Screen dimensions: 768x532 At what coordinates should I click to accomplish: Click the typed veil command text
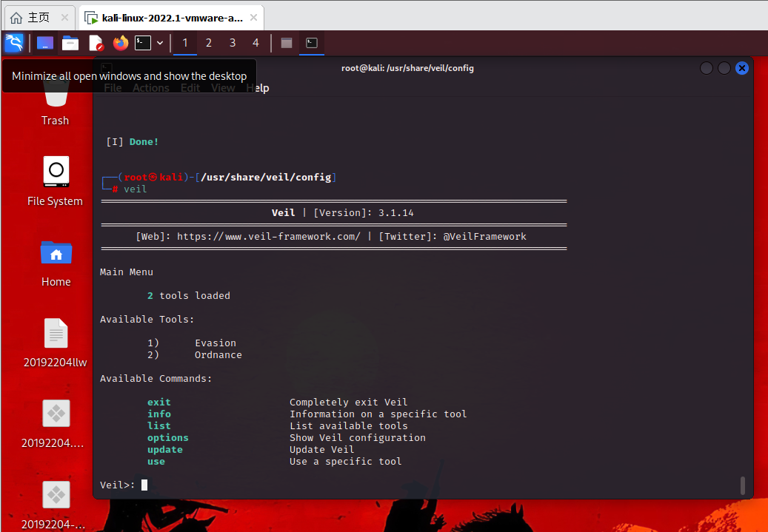[136, 189]
